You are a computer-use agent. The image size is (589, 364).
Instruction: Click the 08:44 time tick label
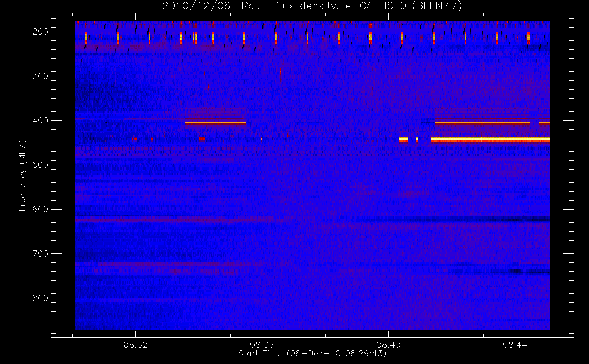click(515, 345)
